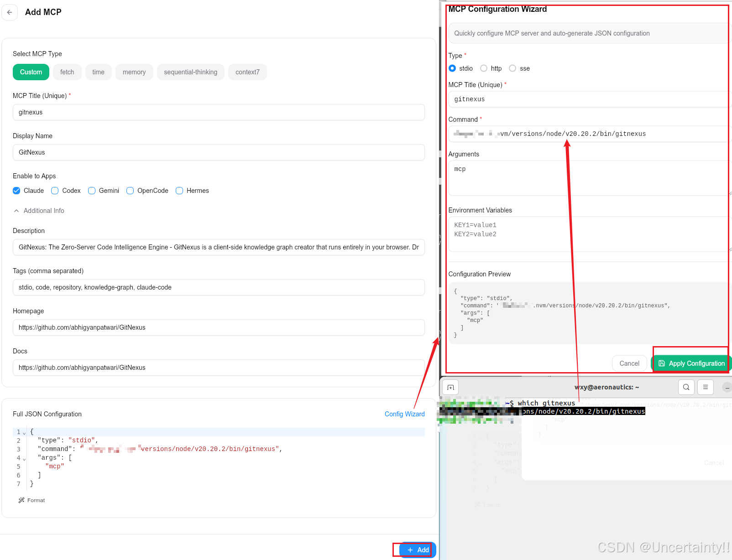Edit the wizard MCP Title field
The image size is (732, 560).
(590, 99)
